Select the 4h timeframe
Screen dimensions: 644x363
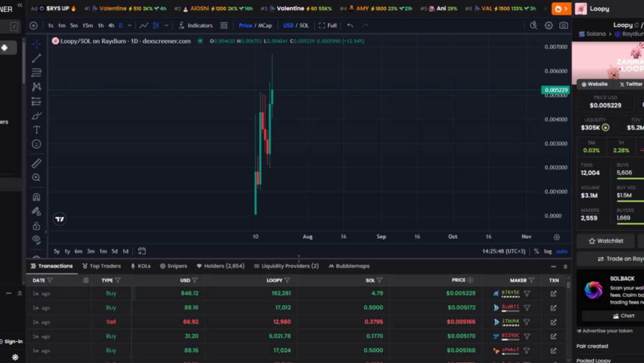coord(111,25)
